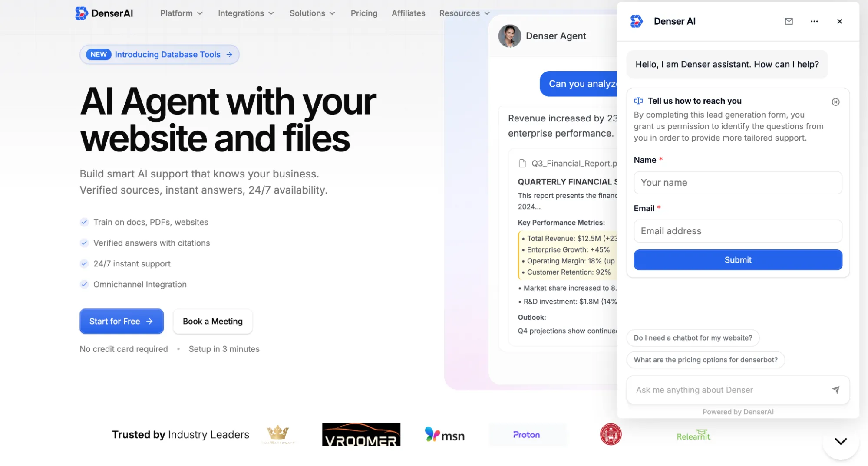
Task: Open the Solutions dropdown
Action: 312,13
